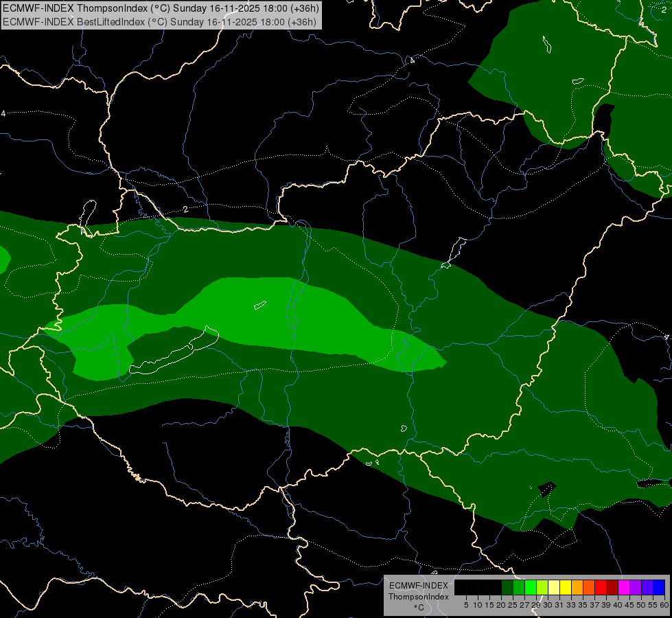Pick the orange 33–35 legend swatch
Viewport: 672px width, 618px height.
coord(577,587)
